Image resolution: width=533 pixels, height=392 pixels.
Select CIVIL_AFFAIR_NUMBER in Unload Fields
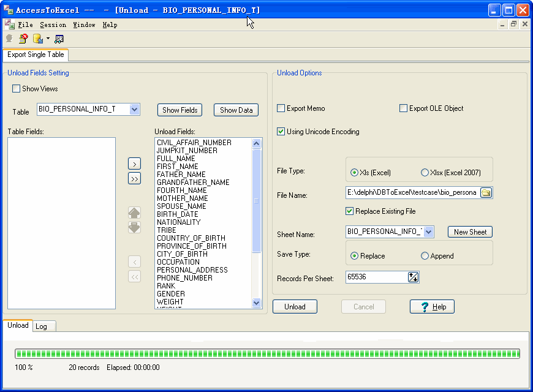[194, 143]
